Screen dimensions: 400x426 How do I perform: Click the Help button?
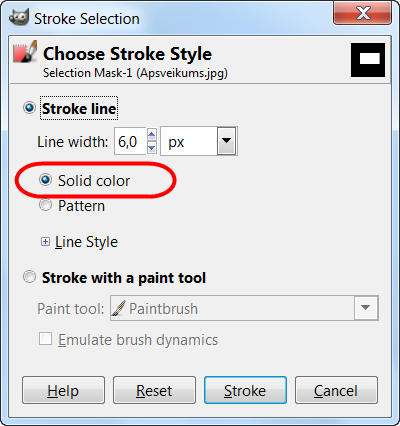pos(63,390)
